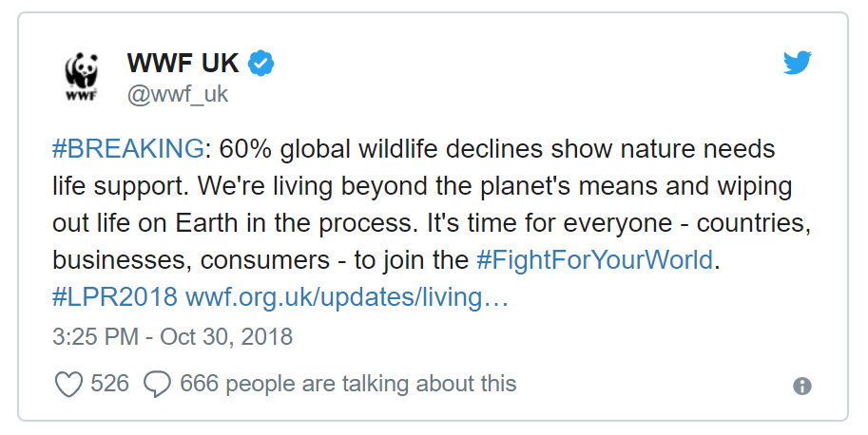Open the #LPR2018 hashtag

click(115, 297)
